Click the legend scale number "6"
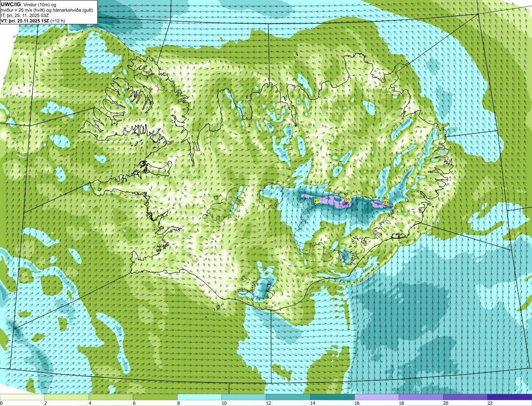 click(134, 403)
